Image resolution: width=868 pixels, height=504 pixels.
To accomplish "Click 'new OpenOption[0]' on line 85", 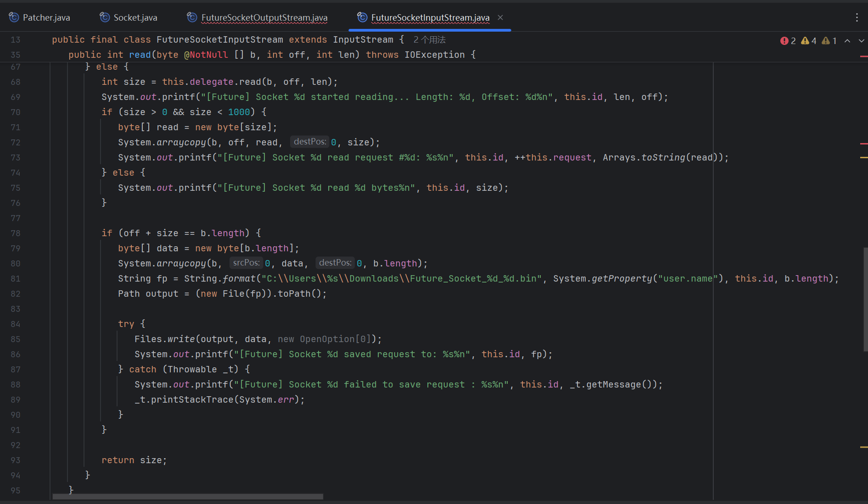I will [x=325, y=339].
